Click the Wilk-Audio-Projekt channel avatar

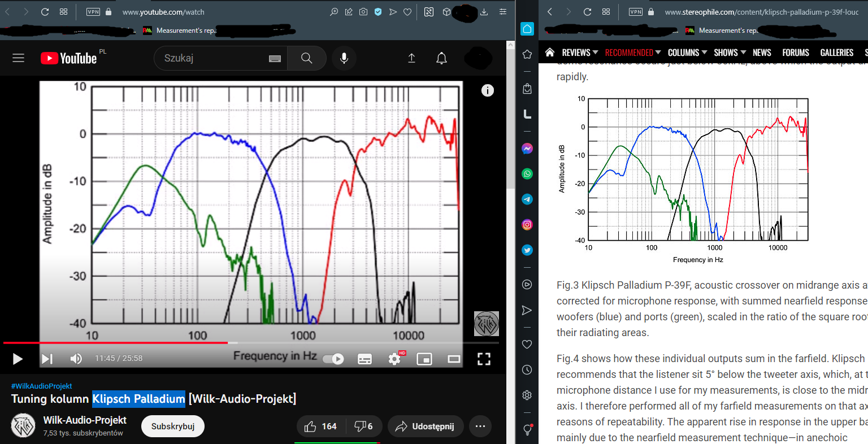point(24,426)
